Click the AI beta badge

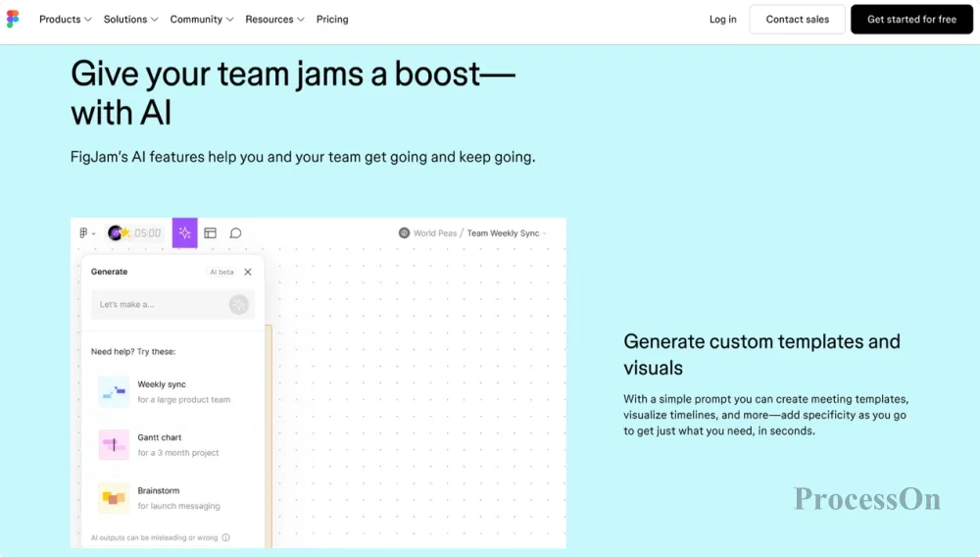coord(221,272)
